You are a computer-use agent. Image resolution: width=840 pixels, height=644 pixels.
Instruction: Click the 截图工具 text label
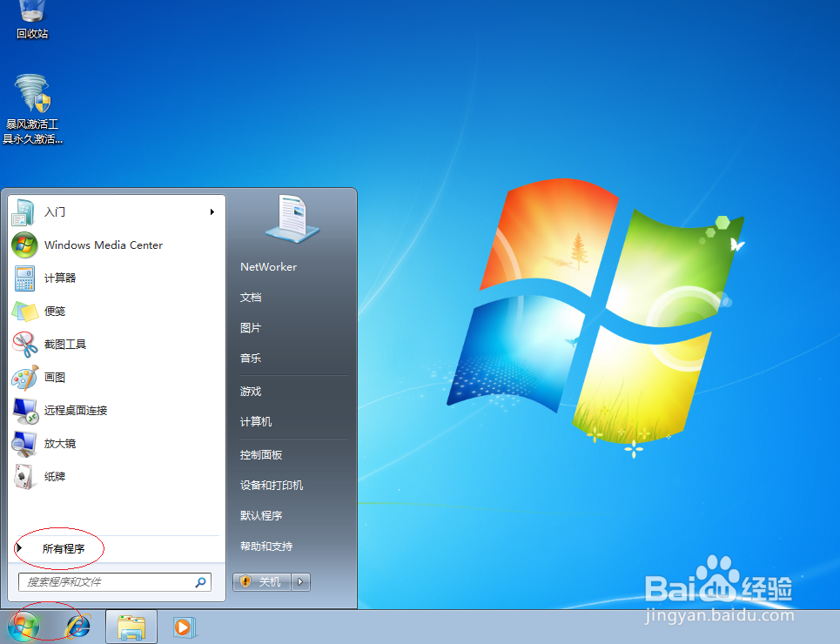pyautogui.click(x=64, y=345)
